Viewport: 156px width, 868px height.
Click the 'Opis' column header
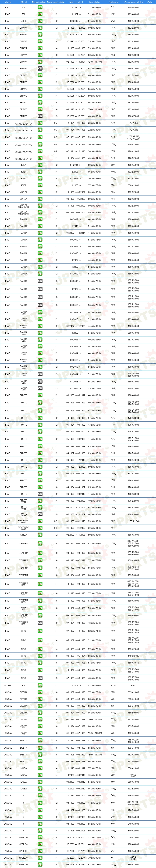(x=150, y=2)
